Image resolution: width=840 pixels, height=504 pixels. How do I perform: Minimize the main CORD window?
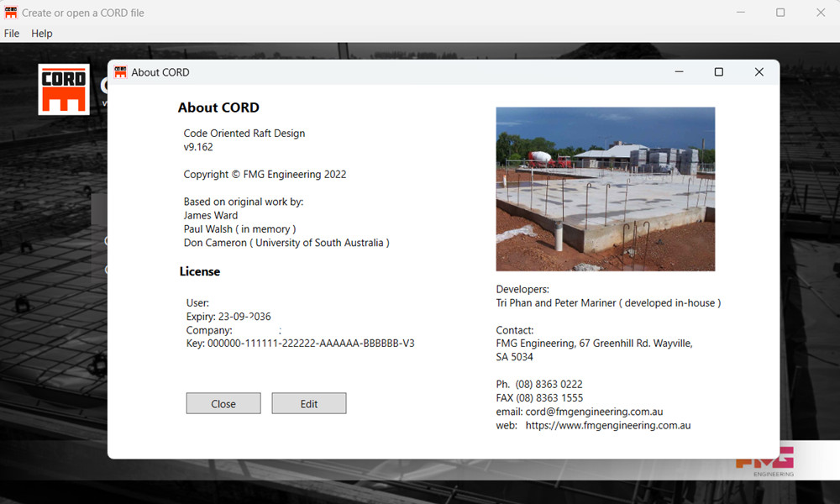(x=740, y=13)
